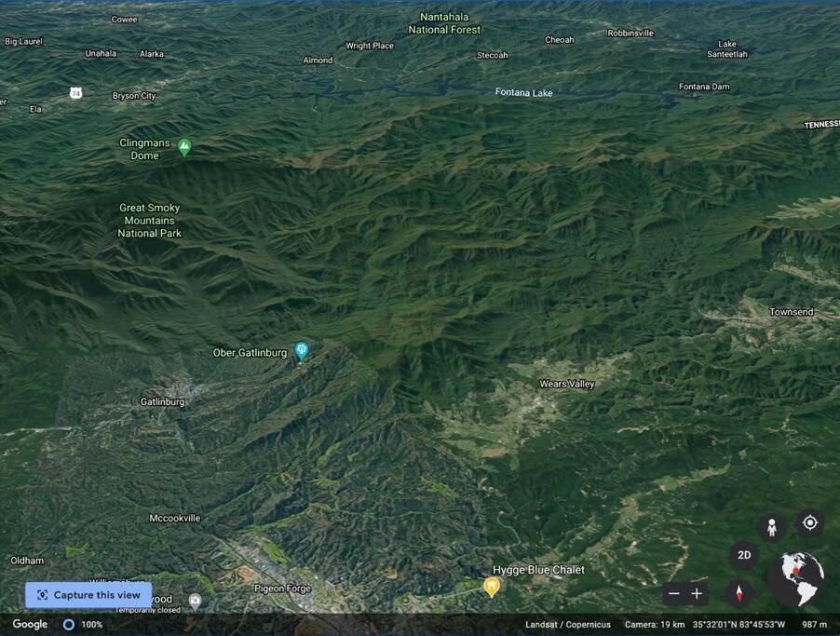The width and height of the screenshot is (840, 636).
Task: Select the Great Smoky Mountains National Park label
Action: coord(149,220)
